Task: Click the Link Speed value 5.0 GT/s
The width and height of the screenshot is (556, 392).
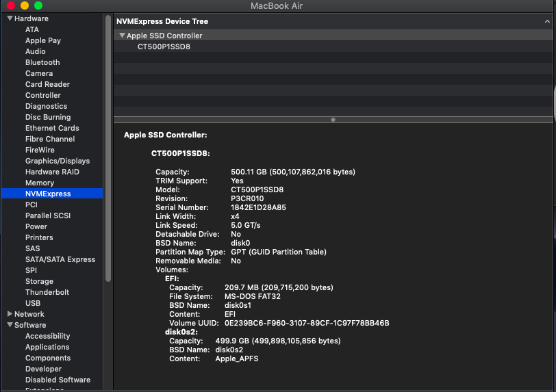Action: (x=245, y=226)
